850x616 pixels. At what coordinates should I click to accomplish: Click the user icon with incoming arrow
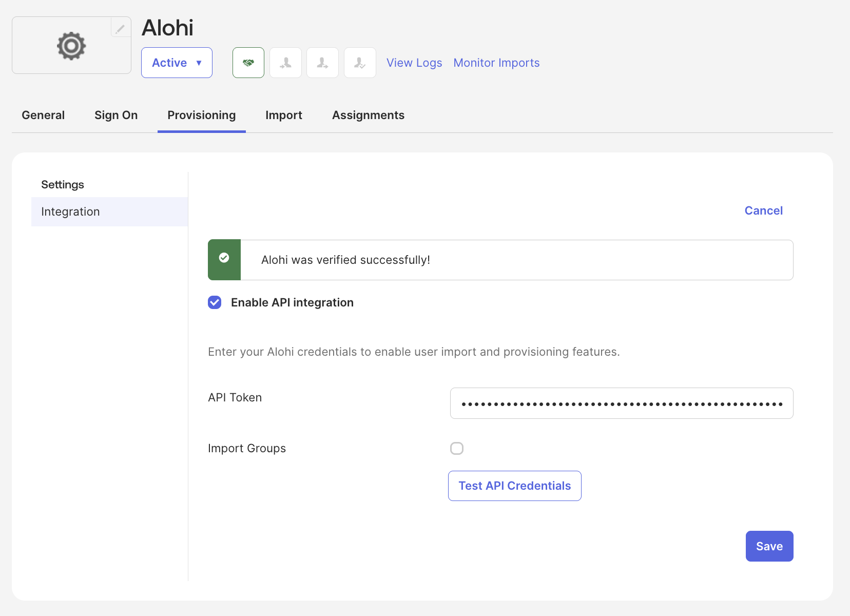click(285, 63)
